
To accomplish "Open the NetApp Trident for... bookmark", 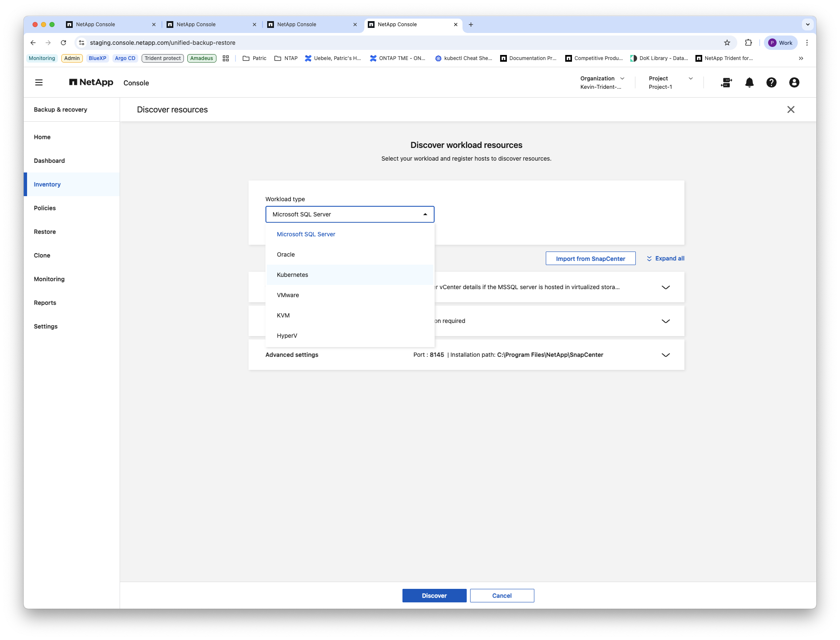I will [x=724, y=58].
